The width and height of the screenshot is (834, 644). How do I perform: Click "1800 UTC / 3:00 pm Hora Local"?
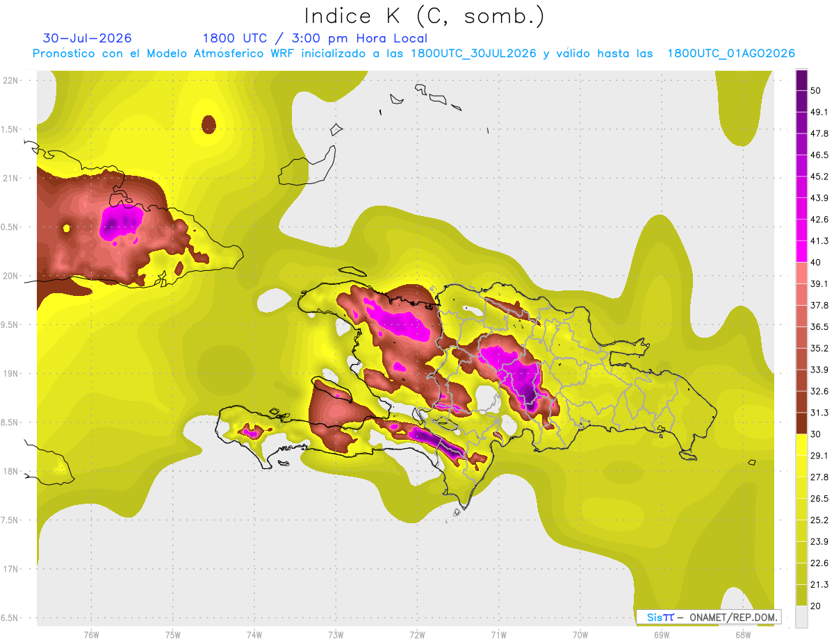(x=315, y=38)
